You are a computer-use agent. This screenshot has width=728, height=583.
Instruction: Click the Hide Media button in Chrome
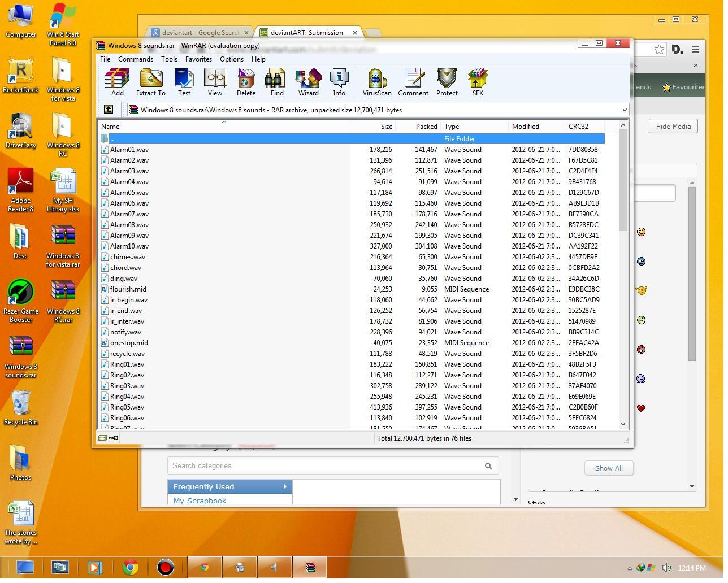click(673, 127)
